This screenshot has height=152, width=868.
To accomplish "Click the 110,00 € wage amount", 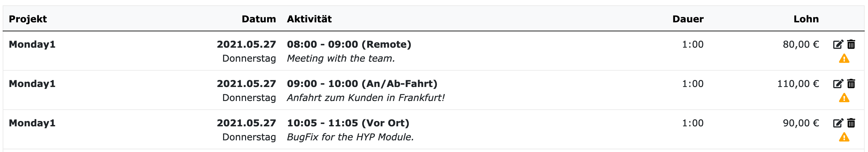I will tap(797, 84).
